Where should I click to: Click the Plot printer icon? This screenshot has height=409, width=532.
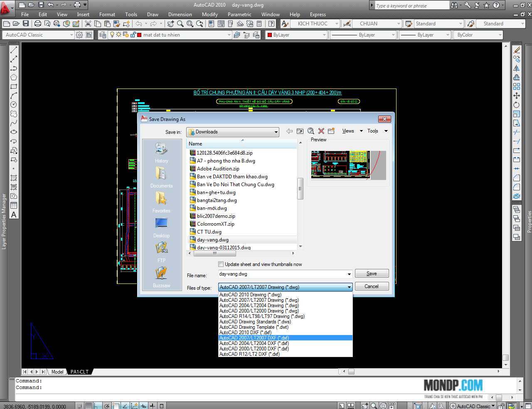click(x=38, y=24)
